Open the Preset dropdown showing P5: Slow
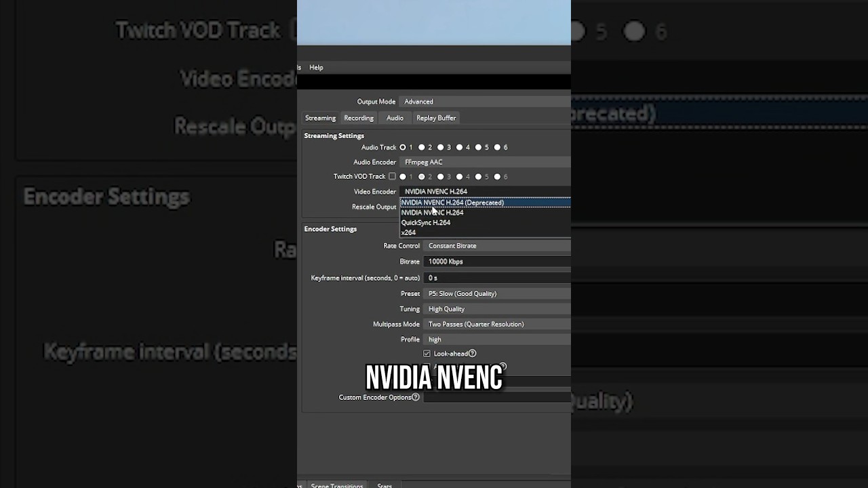The height and width of the screenshot is (488, 868). [497, 293]
